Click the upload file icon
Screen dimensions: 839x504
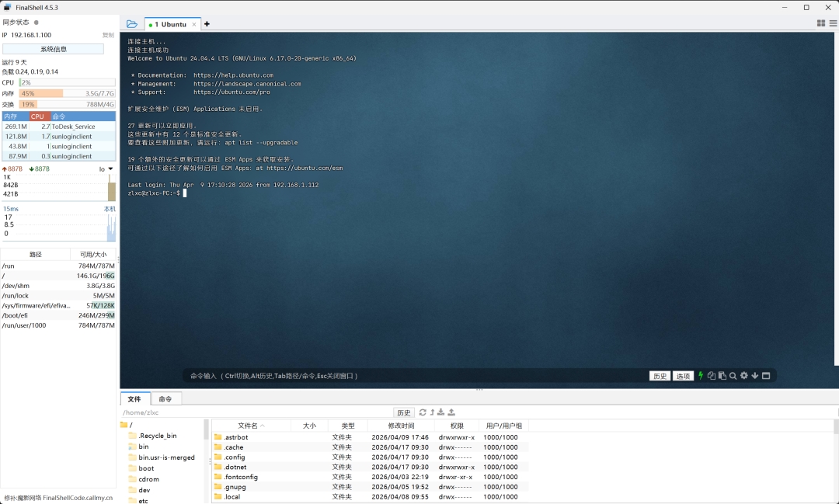click(x=451, y=412)
